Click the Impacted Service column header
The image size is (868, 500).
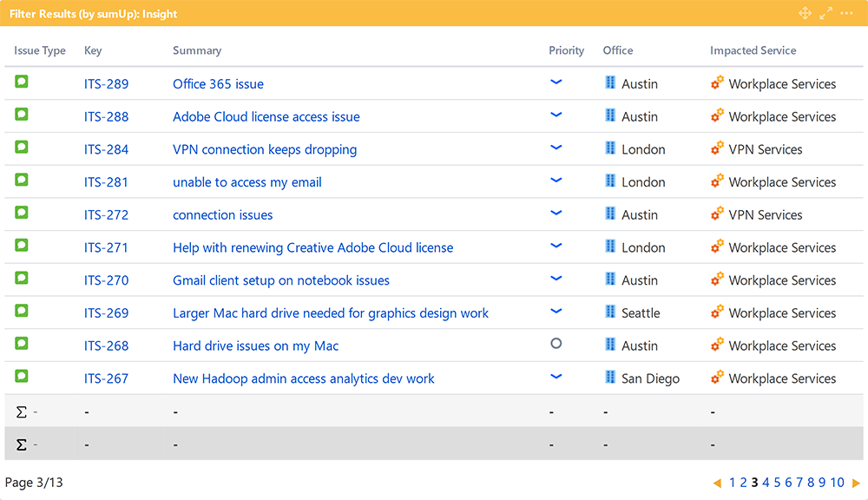point(753,50)
